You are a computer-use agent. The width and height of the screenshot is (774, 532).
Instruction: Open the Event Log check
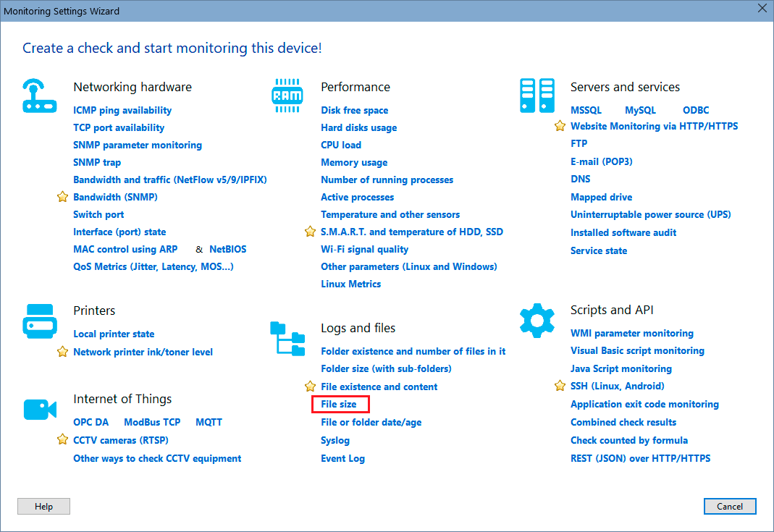click(x=342, y=458)
